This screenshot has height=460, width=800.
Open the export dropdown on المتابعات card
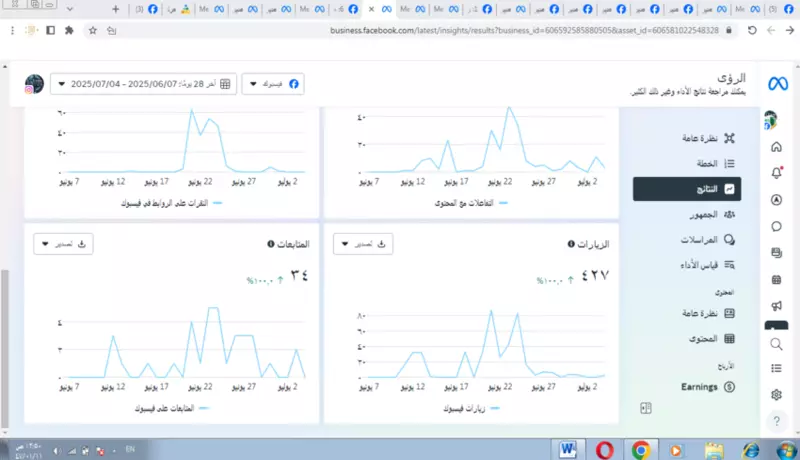63,244
